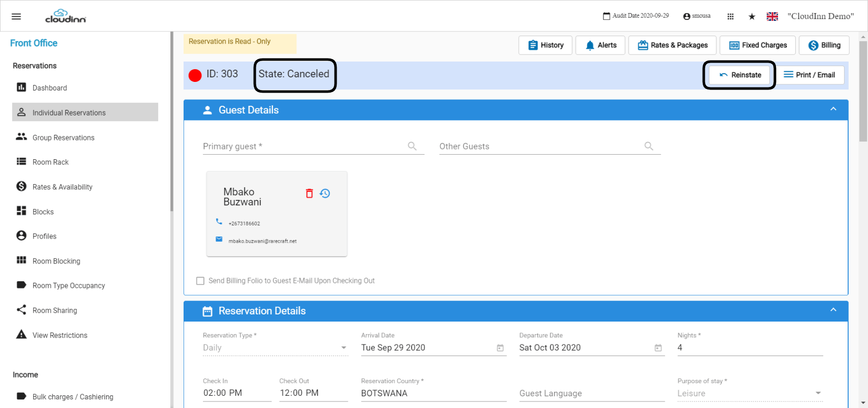Click the Reservation Country field
This screenshot has width=868, height=408.
pos(434,393)
